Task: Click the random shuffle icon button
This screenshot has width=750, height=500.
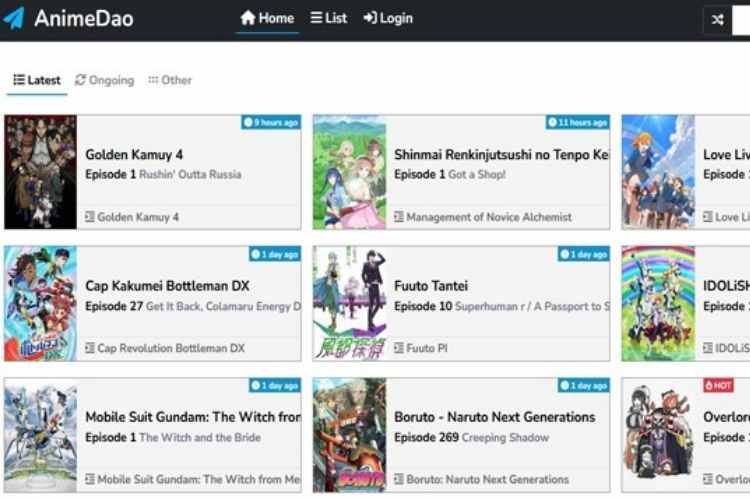Action: tap(717, 20)
